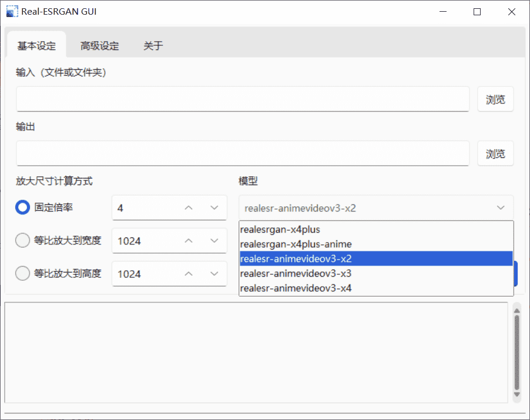Focus the 输入 file path text field
Screen dimensions: 530x420
[x=242, y=99]
